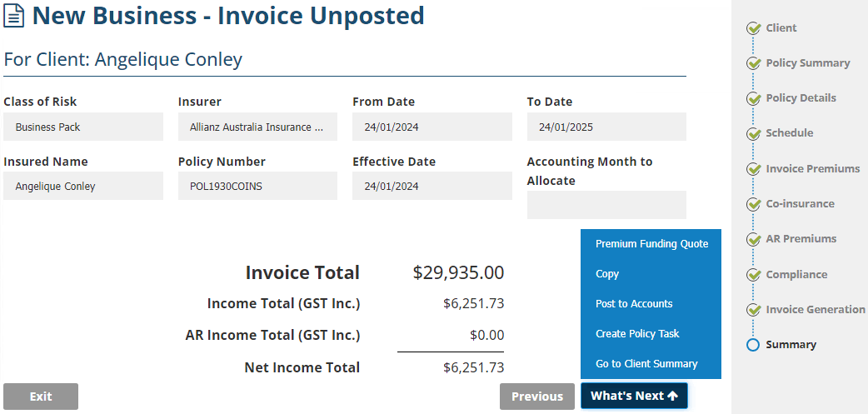This screenshot has width=868, height=414.
Task: Collapse the What's Next menu
Action: (633, 396)
